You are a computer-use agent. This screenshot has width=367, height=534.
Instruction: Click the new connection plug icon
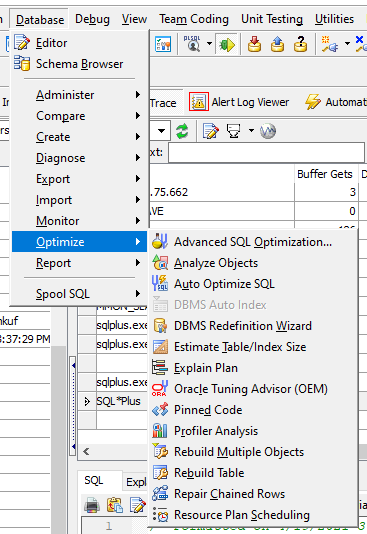[330, 44]
